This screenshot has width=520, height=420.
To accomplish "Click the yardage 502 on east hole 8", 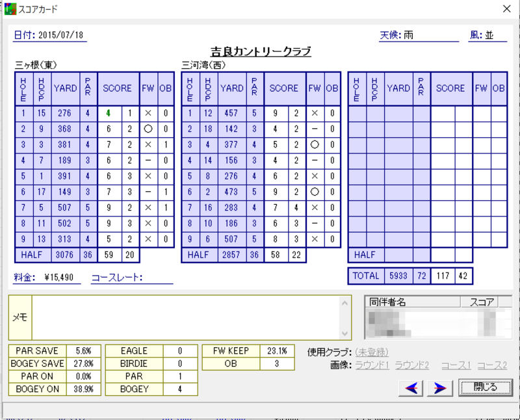I will pyautogui.click(x=65, y=223).
